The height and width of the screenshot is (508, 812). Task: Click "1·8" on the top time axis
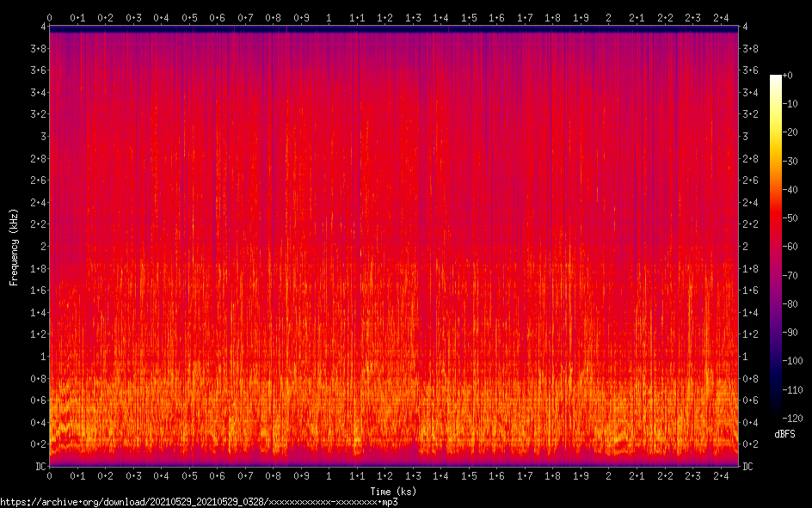coord(552,18)
